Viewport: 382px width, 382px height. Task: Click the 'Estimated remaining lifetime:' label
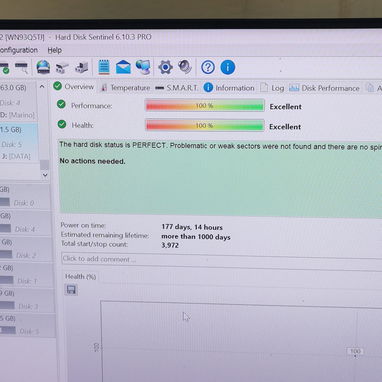[105, 235]
